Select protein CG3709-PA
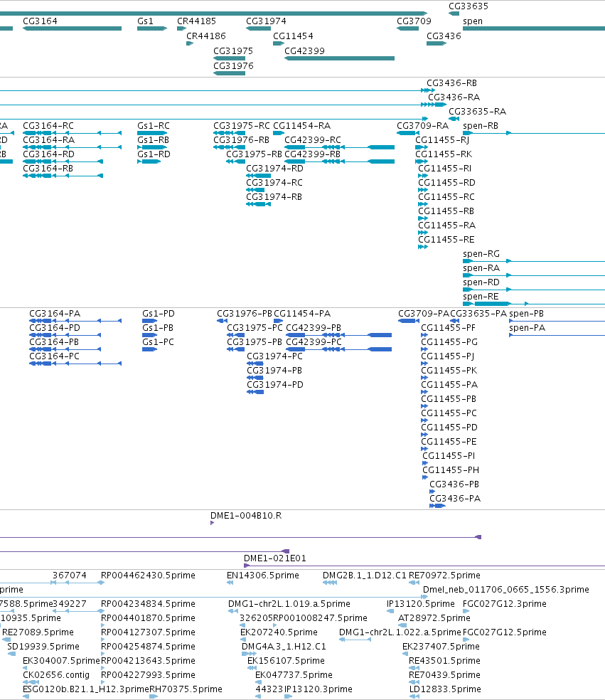 click(x=424, y=314)
